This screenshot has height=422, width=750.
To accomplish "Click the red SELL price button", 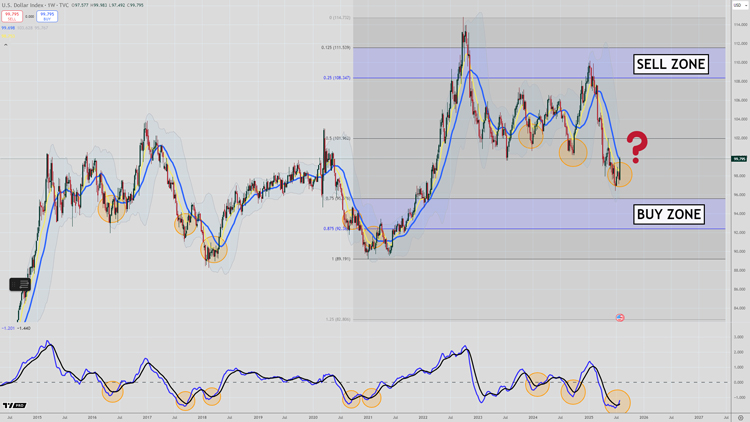I will pos(11,16).
